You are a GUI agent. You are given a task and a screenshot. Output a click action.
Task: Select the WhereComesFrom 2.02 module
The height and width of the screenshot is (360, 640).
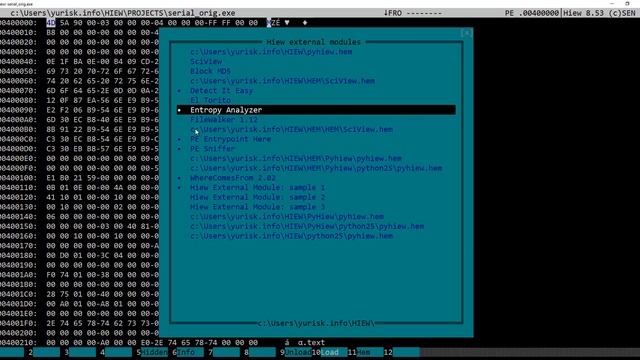pyautogui.click(x=233, y=178)
